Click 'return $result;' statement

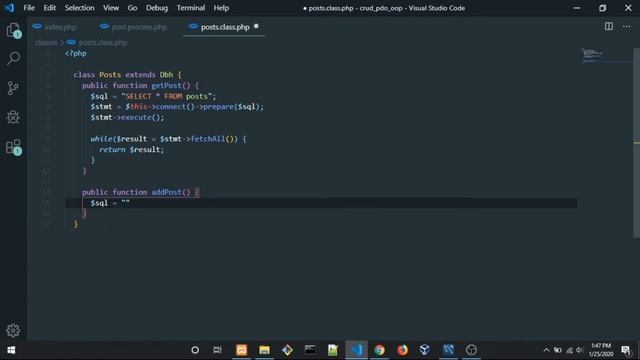click(131, 149)
